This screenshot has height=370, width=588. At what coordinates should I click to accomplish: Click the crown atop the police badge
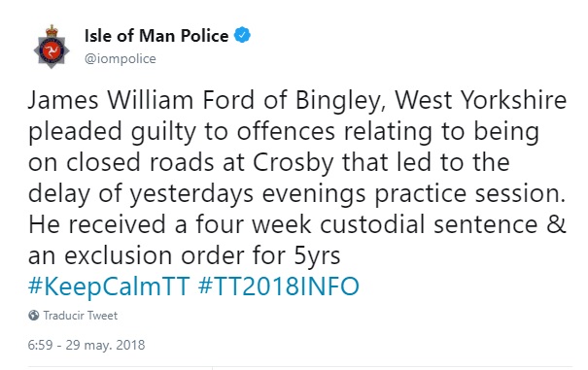52,30
